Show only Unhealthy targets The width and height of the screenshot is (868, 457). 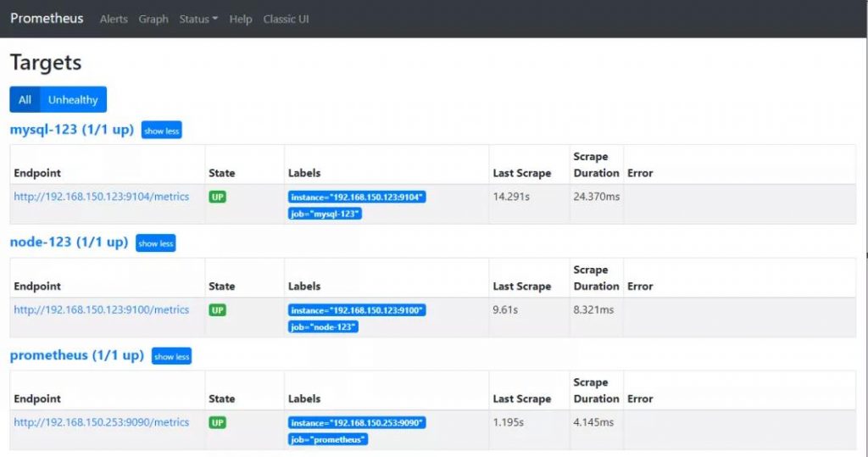pyautogui.click(x=73, y=100)
